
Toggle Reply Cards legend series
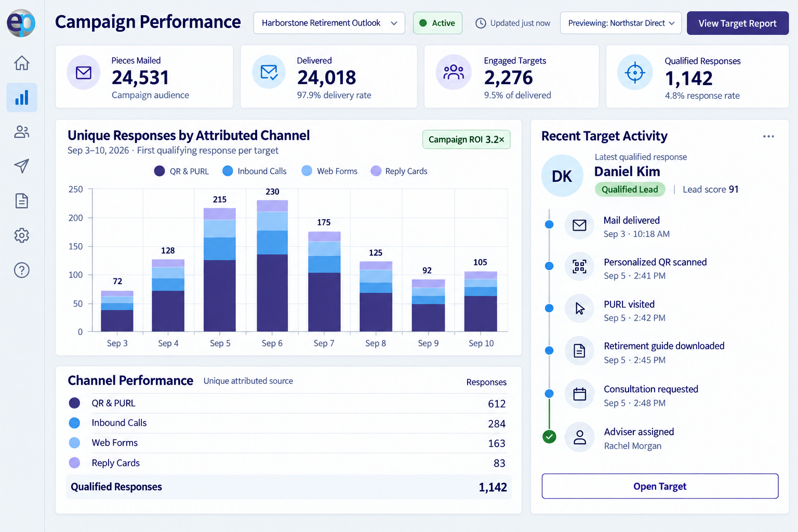point(399,171)
